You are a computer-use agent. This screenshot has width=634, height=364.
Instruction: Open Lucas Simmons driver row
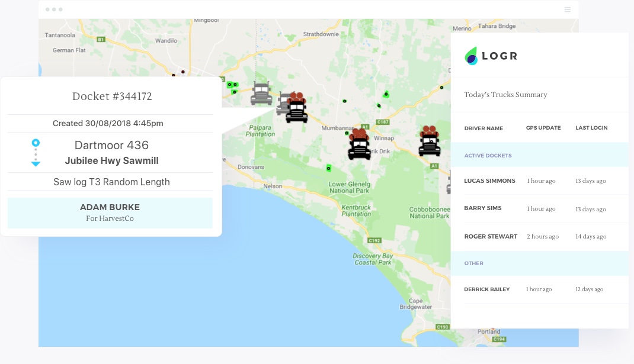(539, 181)
